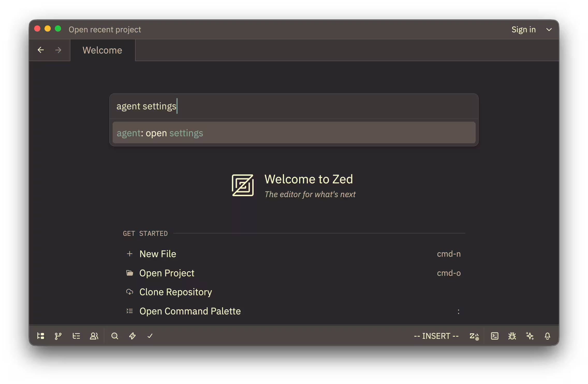Viewport: 588px width, 384px height.
Task: Toggle the Zed AI predictions icon
Action: point(474,336)
